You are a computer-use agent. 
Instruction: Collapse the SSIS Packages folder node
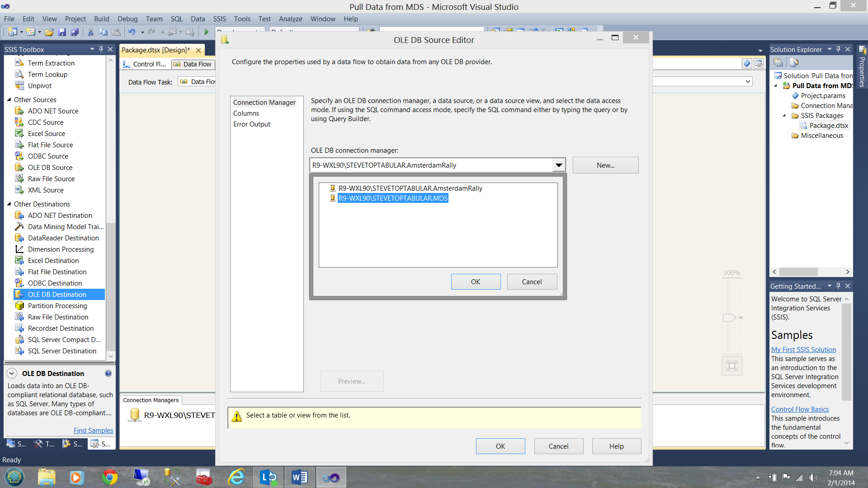[x=784, y=116]
